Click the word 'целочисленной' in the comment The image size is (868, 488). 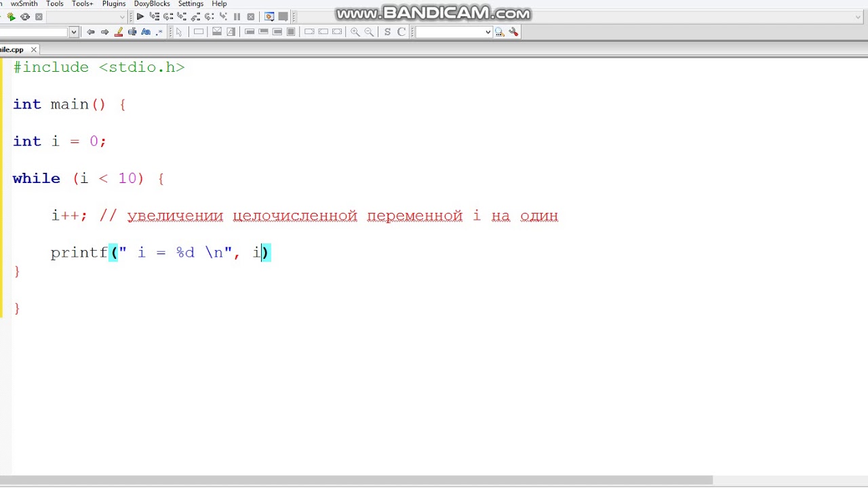(x=295, y=216)
